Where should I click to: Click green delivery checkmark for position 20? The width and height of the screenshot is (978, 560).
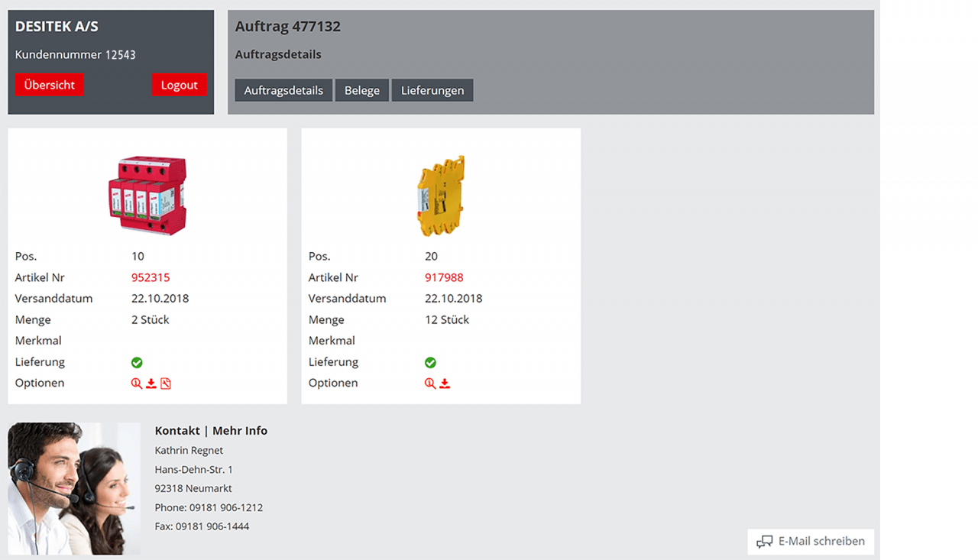point(430,362)
